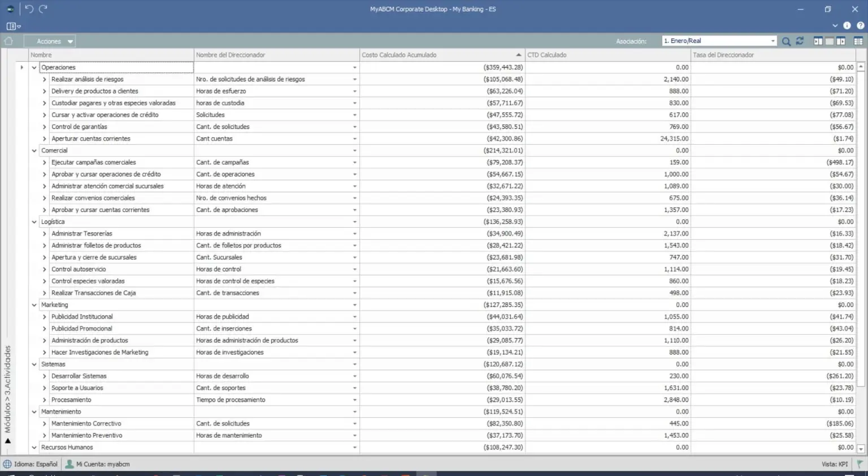Click the vertical scrollbar down arrow
This screenshot has height=476, width=868.
click(x=861, y=449)
